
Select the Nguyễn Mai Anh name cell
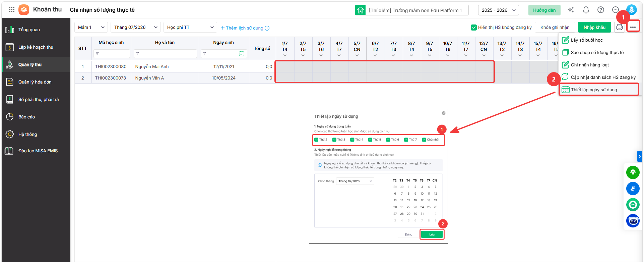pyautogui.click(x=165, y=66)
